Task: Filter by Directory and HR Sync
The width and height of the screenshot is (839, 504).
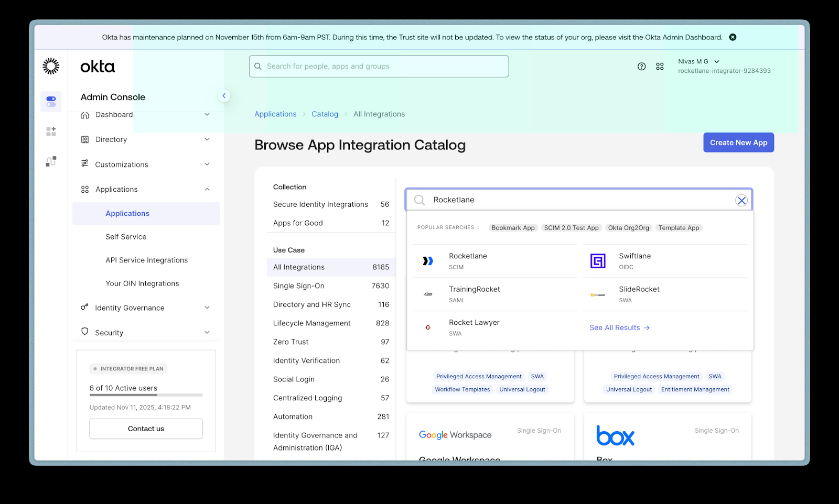Action: pos(331,304)
